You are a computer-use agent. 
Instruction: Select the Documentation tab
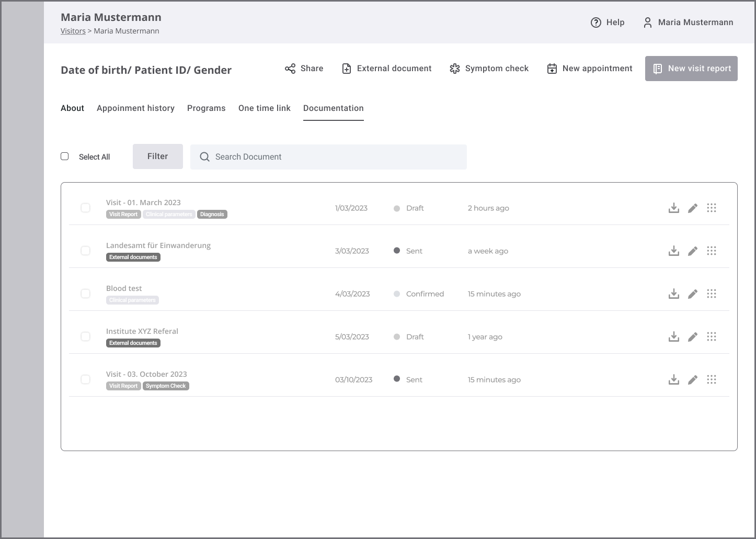pyautogui.click(x=334, y=108)
